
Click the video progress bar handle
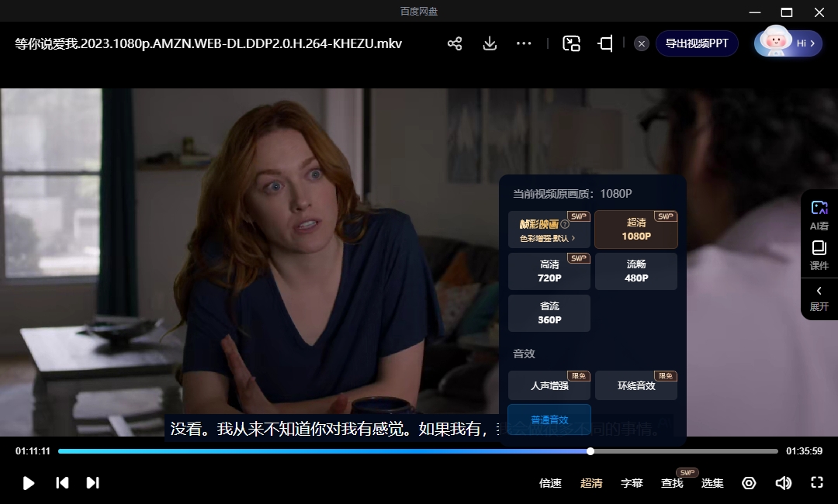click(590, 451)
